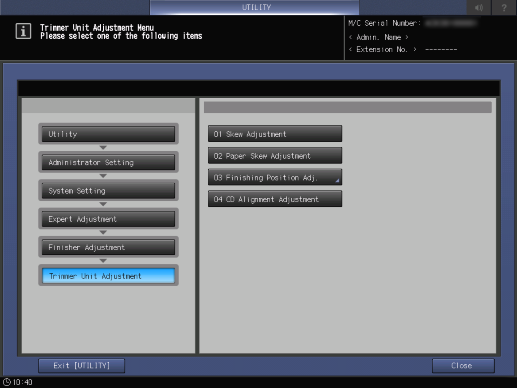Go to Administrator Setting level

tap(108, 162)
